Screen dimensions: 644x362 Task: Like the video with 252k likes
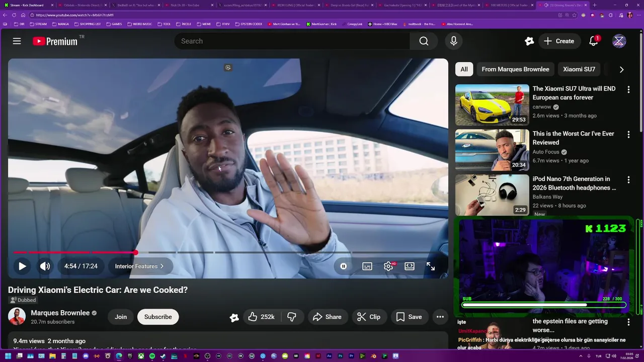[262, 317]
